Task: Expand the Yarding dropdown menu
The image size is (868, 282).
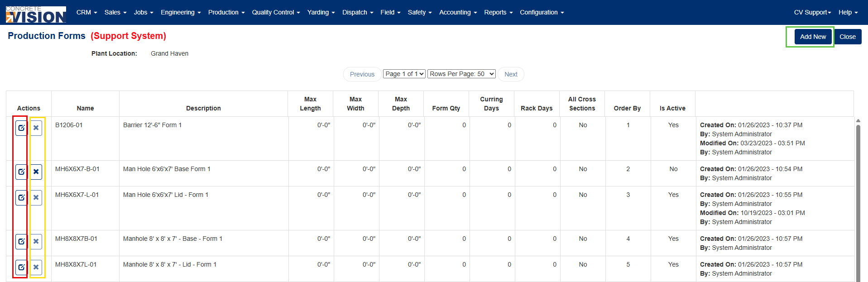Action: (321, 12)
